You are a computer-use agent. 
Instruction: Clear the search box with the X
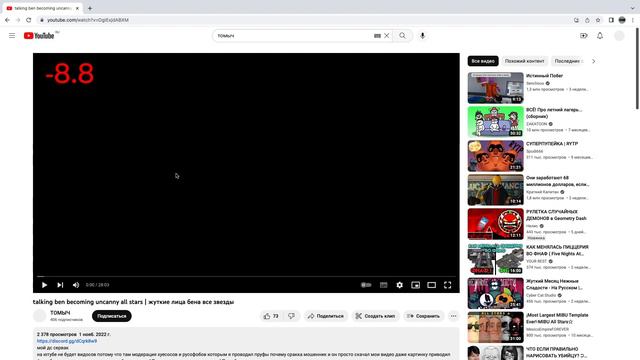pyautogui.click(x=387, y=36)
